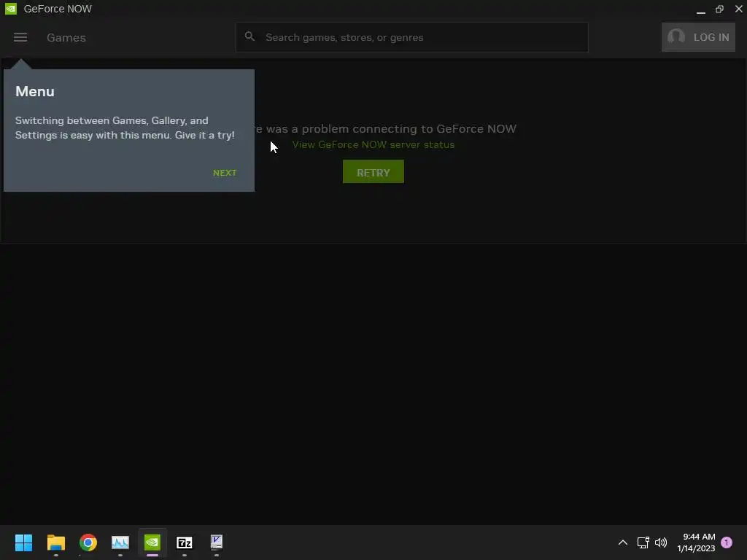Click the problem connecting error message
Screen dimensions: 747x560
[x=386, y=128]
